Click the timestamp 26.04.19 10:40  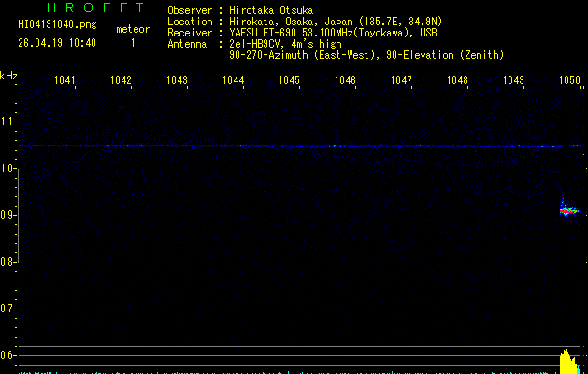coord(57,43)
